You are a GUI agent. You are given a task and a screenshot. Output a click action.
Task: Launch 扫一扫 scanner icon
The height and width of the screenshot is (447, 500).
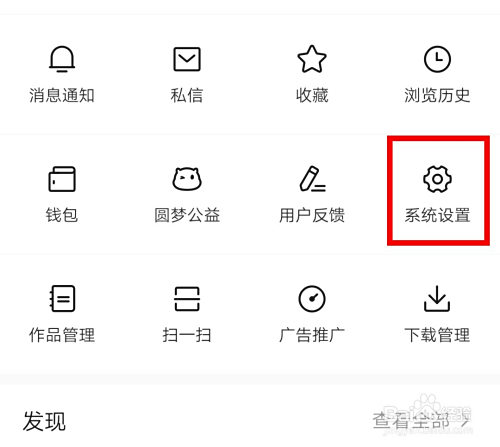187,299
